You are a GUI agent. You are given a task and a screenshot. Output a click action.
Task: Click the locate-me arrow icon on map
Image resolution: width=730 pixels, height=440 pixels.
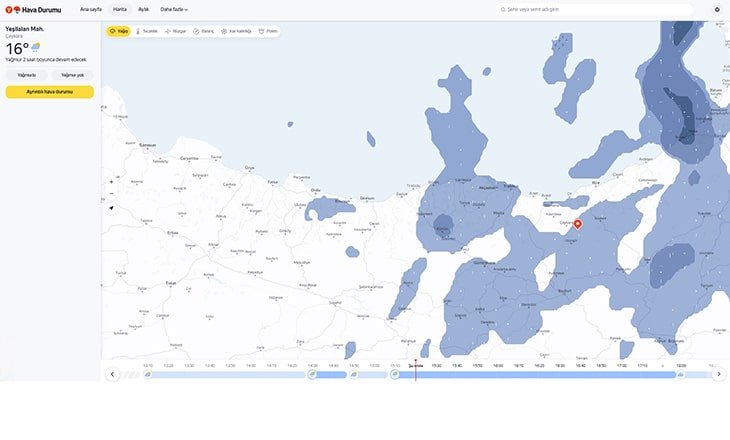111,208
